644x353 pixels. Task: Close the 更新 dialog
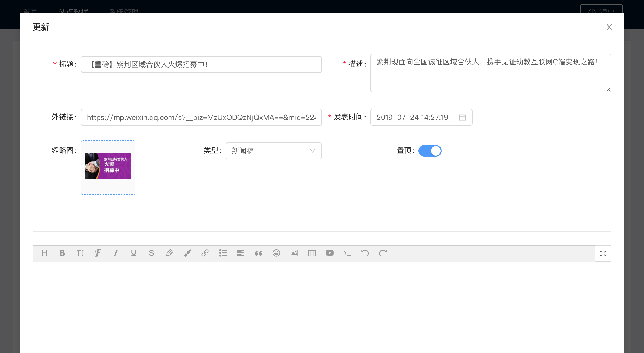pos(609,27)
